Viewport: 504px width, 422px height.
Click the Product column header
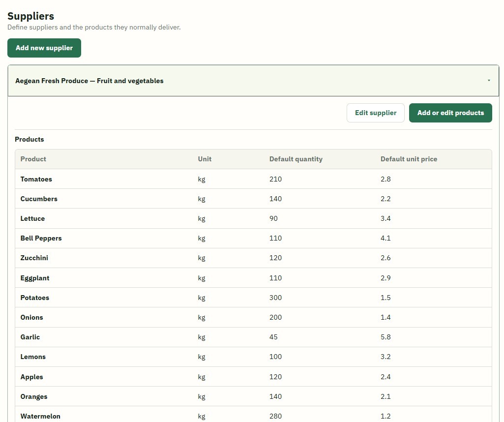pos(33,159)
